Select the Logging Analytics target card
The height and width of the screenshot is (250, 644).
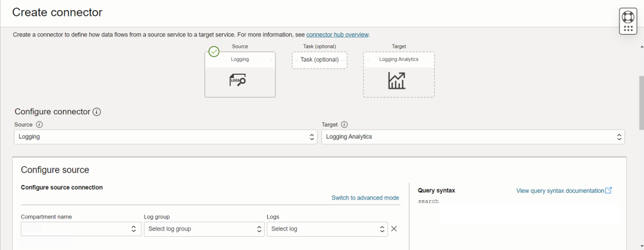[399, 74]
